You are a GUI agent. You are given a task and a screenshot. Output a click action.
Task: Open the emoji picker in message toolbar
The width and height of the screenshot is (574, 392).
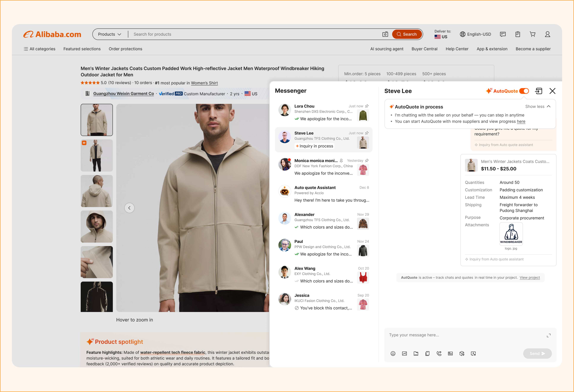coord(393,353)
